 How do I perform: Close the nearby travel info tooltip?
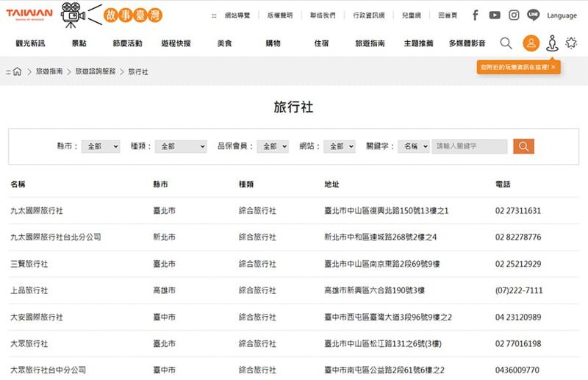pos(553,67)
